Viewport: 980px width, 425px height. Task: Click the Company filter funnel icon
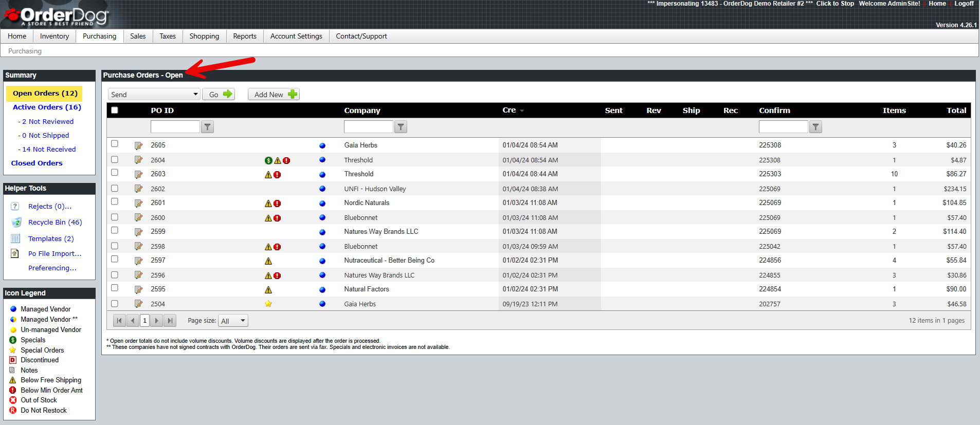tap(401, 127)
